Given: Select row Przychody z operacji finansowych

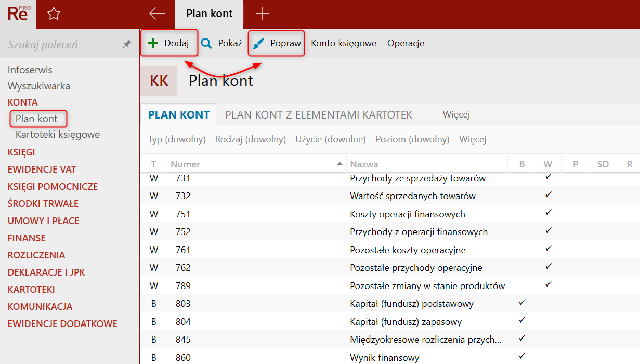Looking at the screenshot, I should click(390, 232).
